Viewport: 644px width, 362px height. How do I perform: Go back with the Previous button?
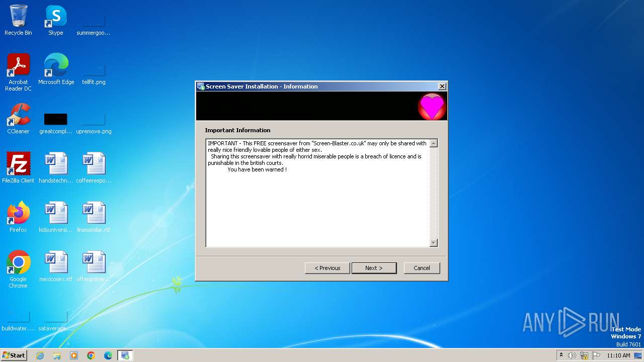[x=327, y=268]
